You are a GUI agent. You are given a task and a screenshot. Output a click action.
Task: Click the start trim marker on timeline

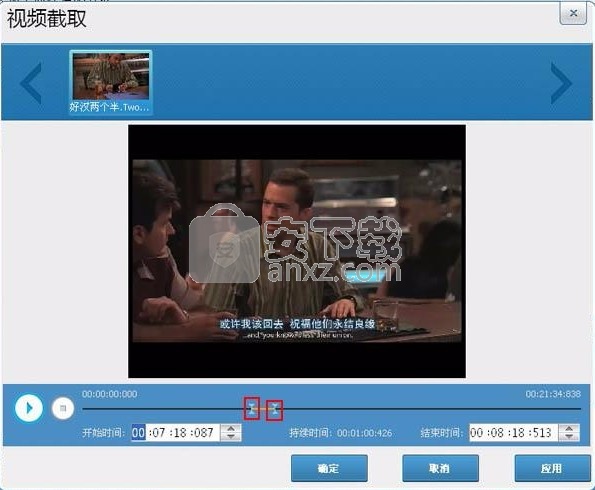252,408
